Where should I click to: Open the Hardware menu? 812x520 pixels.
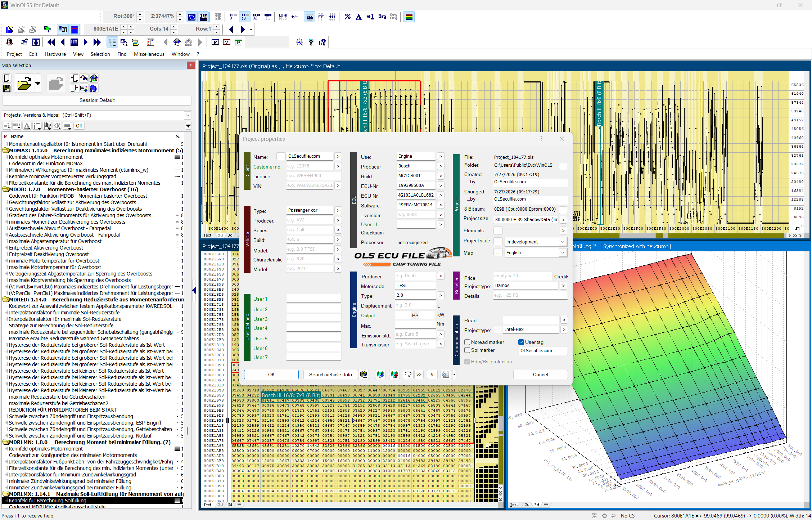click(55, 54)
